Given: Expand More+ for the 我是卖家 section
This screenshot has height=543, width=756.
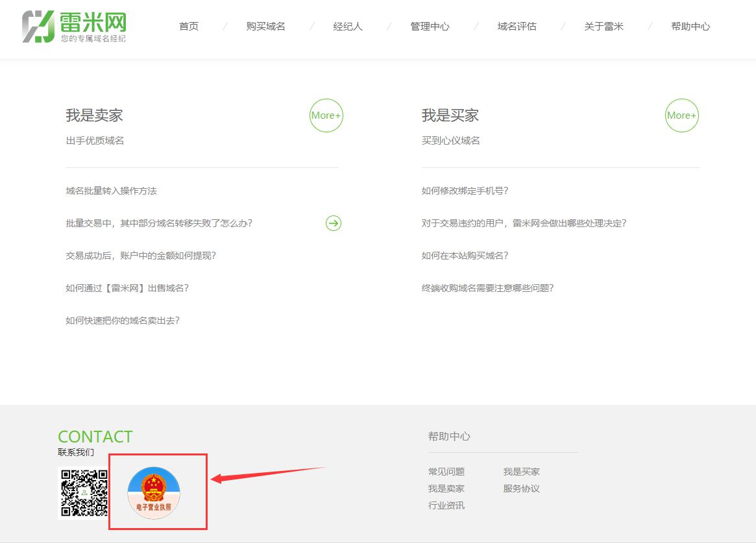Looking at the screenshot, I should pyautogui.click(x=326, y=115).
